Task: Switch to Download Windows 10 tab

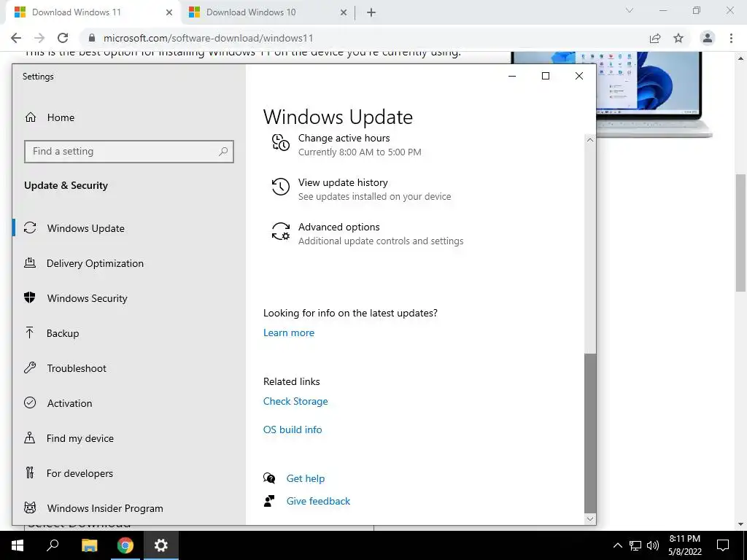Action: pyautogui.click(x=251, y=12)
